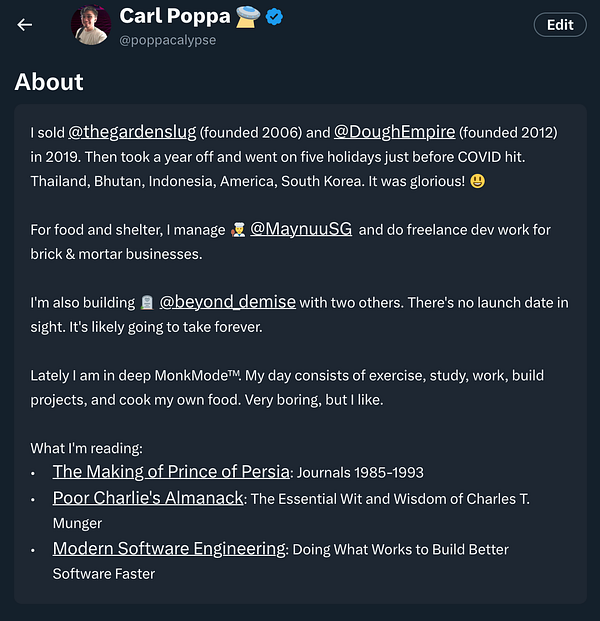This screenshot has height=621, width=600.
Task: Click the tombstone emoji before @beyond_demise
Action: coord(147,303)
